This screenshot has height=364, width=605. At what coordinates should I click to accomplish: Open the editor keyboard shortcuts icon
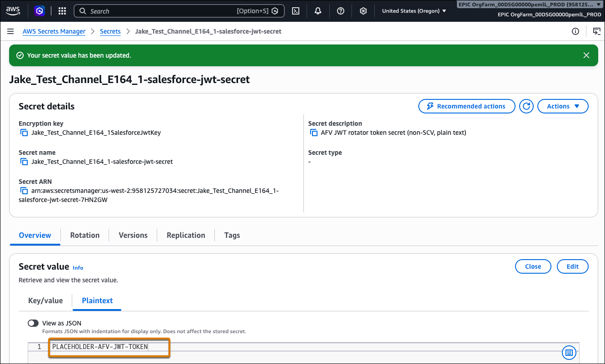569,352
